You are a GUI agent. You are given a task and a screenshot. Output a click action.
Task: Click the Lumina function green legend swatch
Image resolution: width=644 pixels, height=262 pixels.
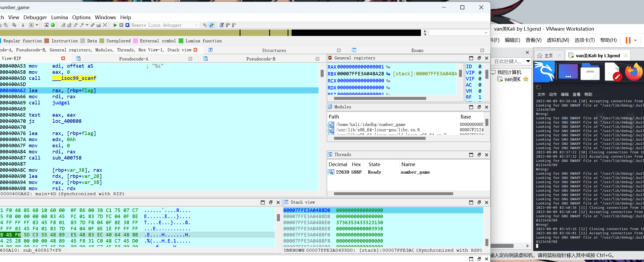point(181,41)
